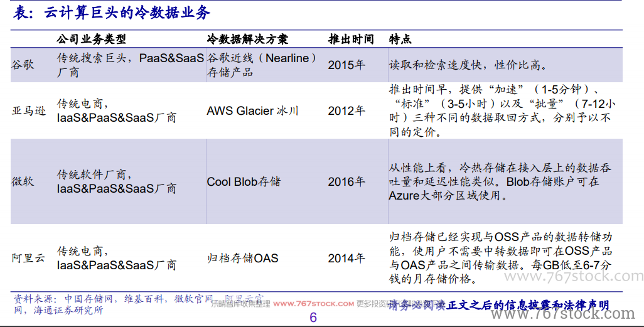Click the row label '微软'
Viewport: 644px width, 327px height.
(x=23, y=181)
